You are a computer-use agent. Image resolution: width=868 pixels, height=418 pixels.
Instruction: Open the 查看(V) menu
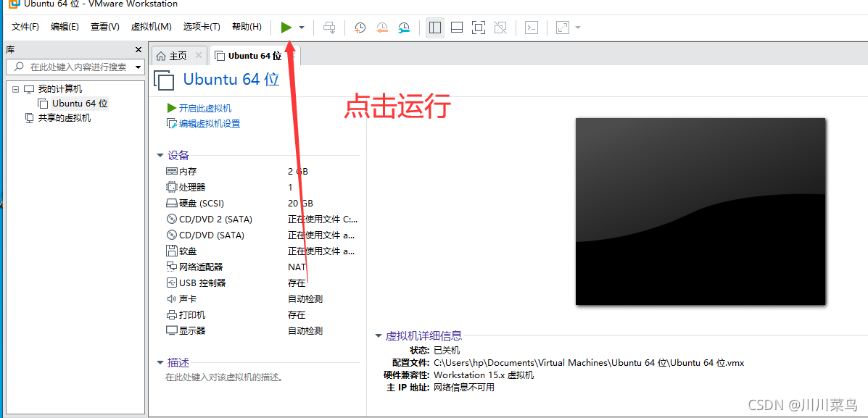[x=105, y=27]
